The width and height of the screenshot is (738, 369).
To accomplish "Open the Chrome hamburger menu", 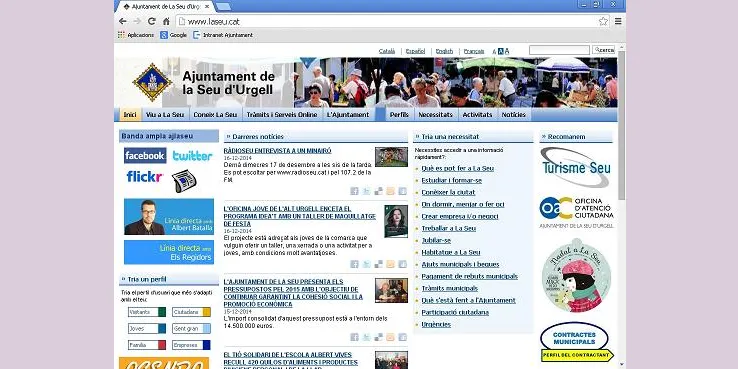I will (618, 21).
